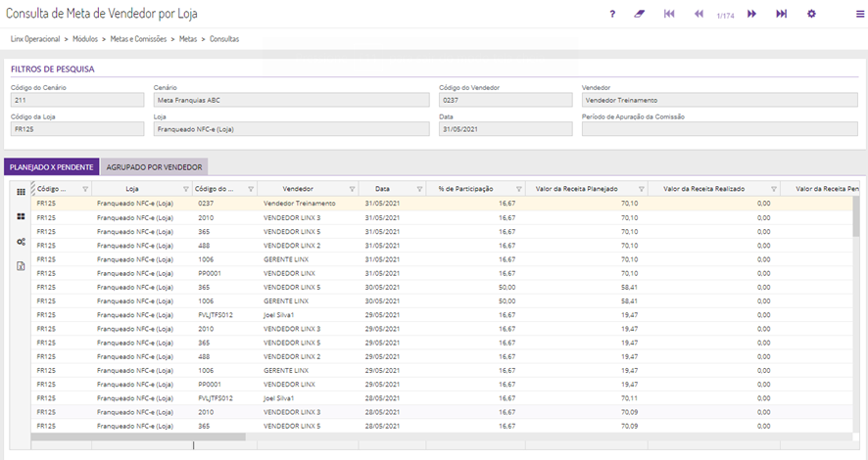The width and height of the screenshot is (868, 460).
Task: Click the Linx Operacional breadcrumb link
Action: click(x=35, y=39)
